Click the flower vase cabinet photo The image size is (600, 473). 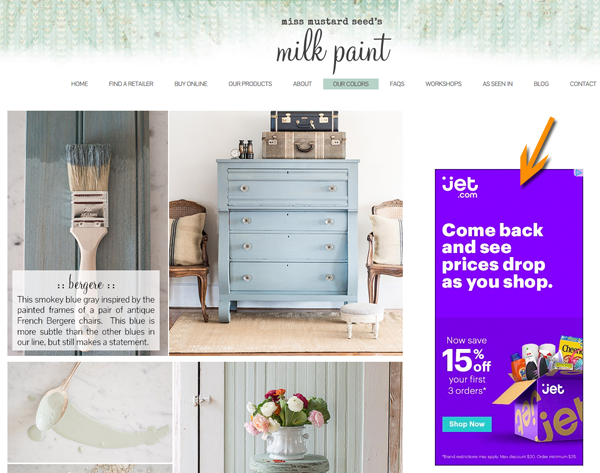(289, 418)
